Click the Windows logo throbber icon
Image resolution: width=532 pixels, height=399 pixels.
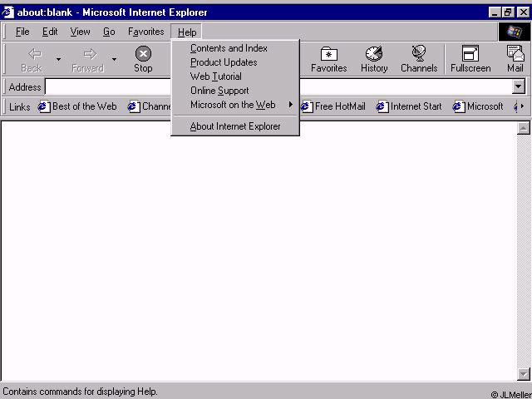tap(515, 32)
